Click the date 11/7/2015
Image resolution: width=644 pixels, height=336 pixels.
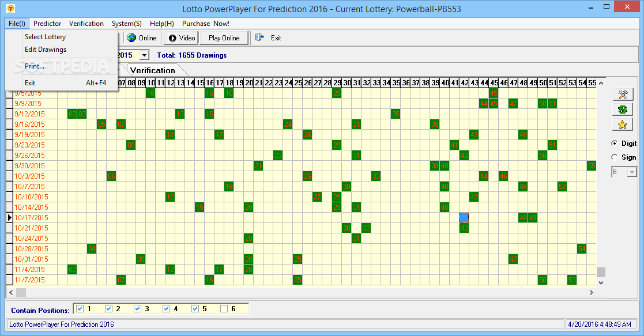(29, 280)
